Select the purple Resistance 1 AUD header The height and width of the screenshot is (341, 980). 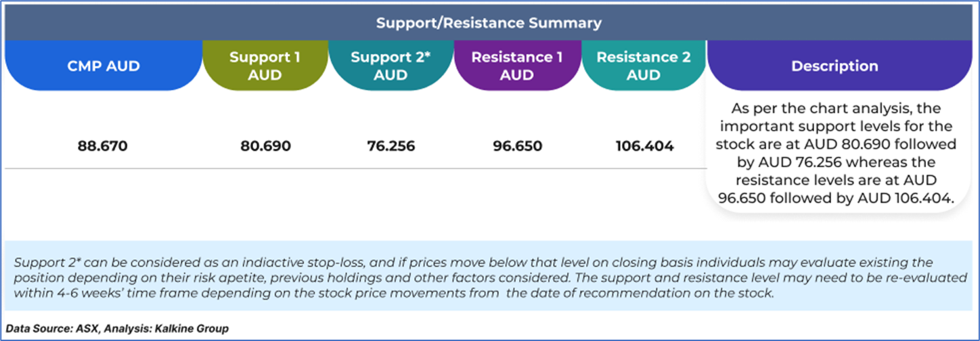(x=517, y=66)
